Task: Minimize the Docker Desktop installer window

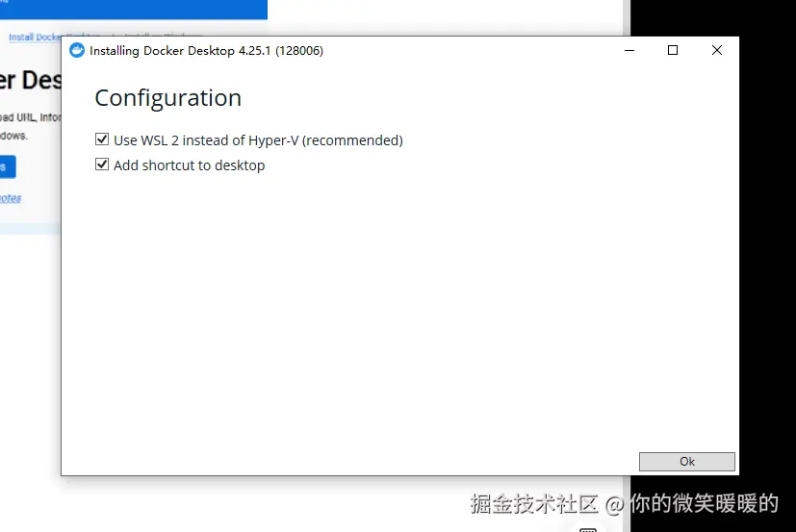Action: pyautogui.click(x=629, y=50)
